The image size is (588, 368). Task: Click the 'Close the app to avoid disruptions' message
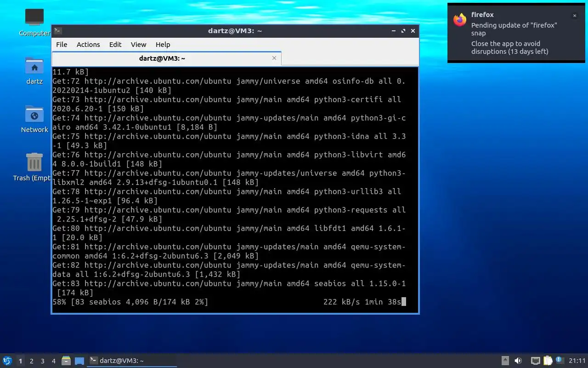[x=510, y=47]
